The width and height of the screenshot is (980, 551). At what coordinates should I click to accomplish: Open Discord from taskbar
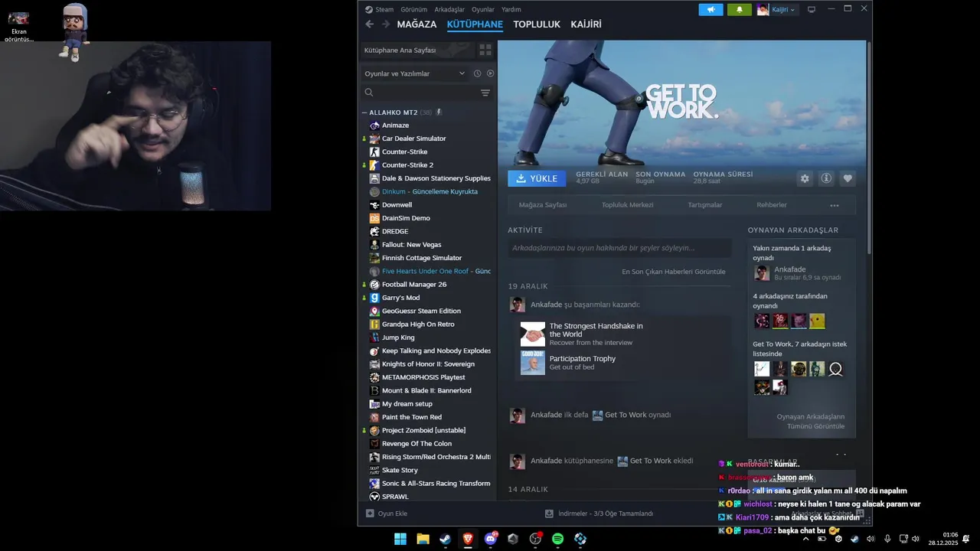pos(491,539)
